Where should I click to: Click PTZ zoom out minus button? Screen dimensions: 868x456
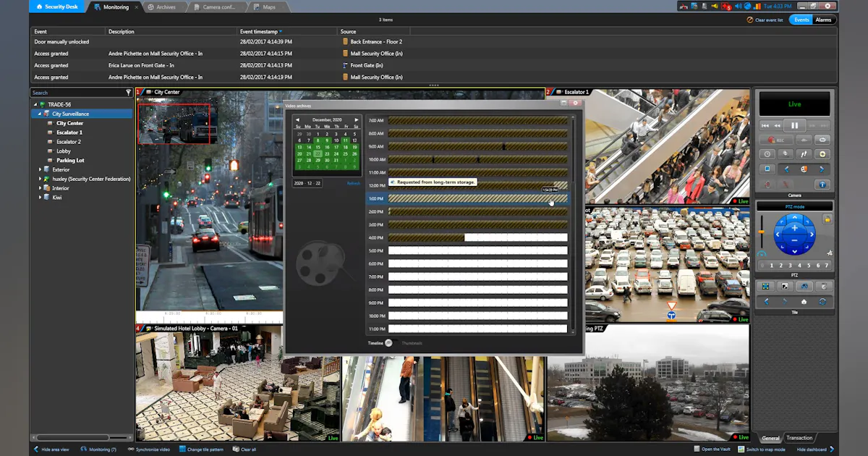coord(795,240)
